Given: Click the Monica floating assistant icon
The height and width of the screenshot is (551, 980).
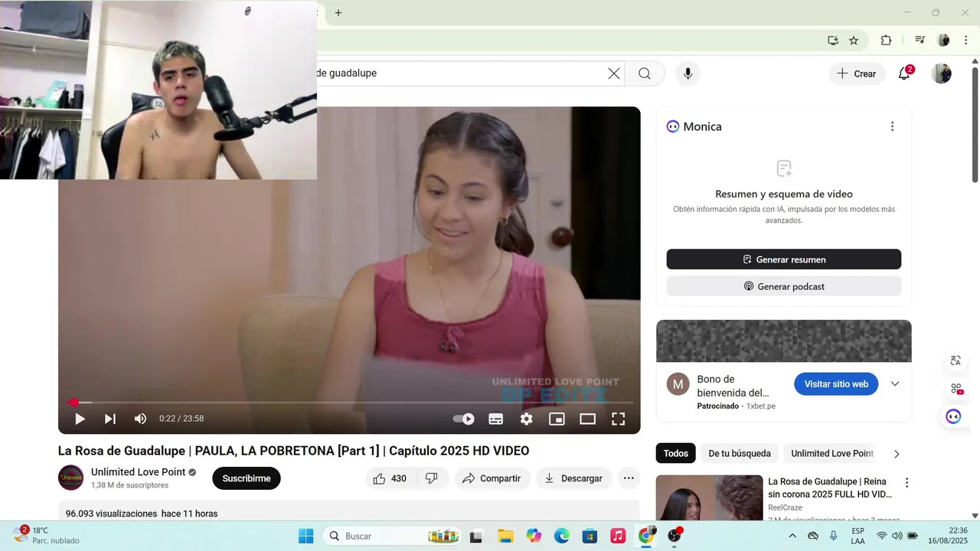Looking at the screenshot, I should point(953,416).
